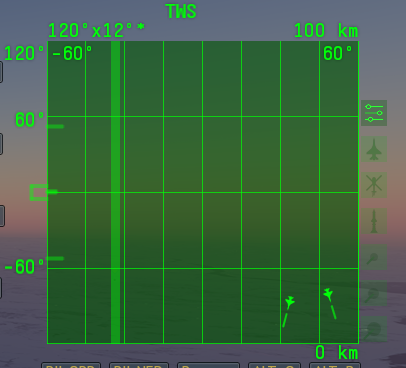Click the -60° azimuth label inside the grid
Viewport: 406px width, 368px height.
point(72,53)
